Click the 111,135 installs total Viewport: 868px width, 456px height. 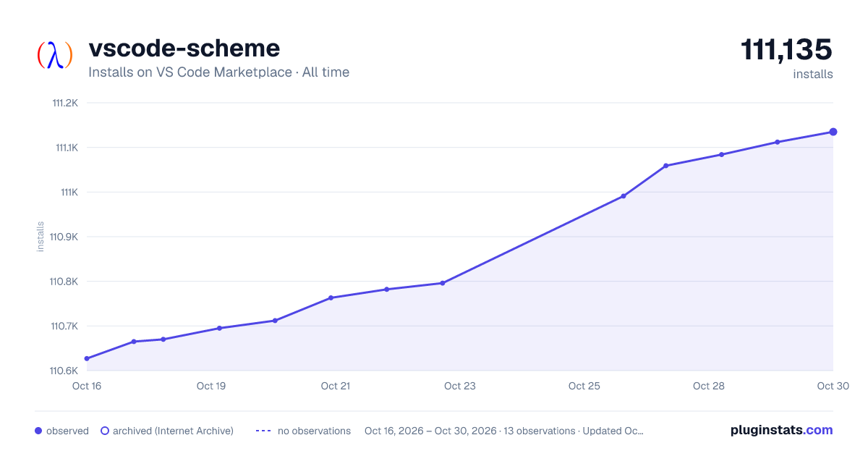click(787, 51)
